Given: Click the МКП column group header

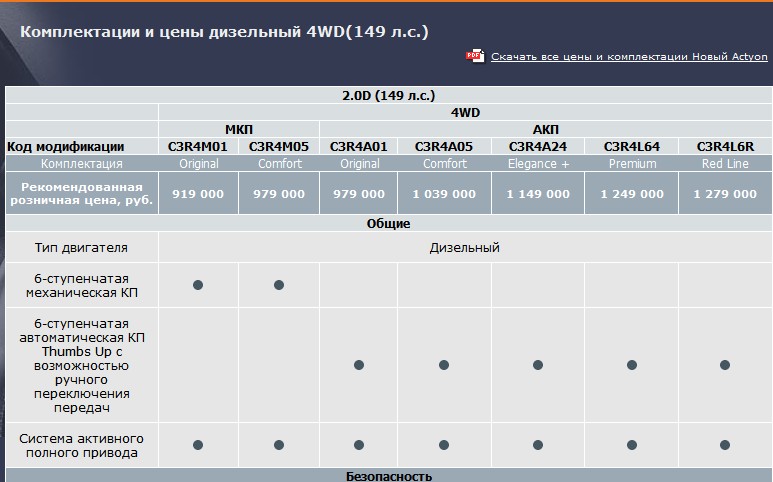Looking at the screenshot, I should [239, 129].
